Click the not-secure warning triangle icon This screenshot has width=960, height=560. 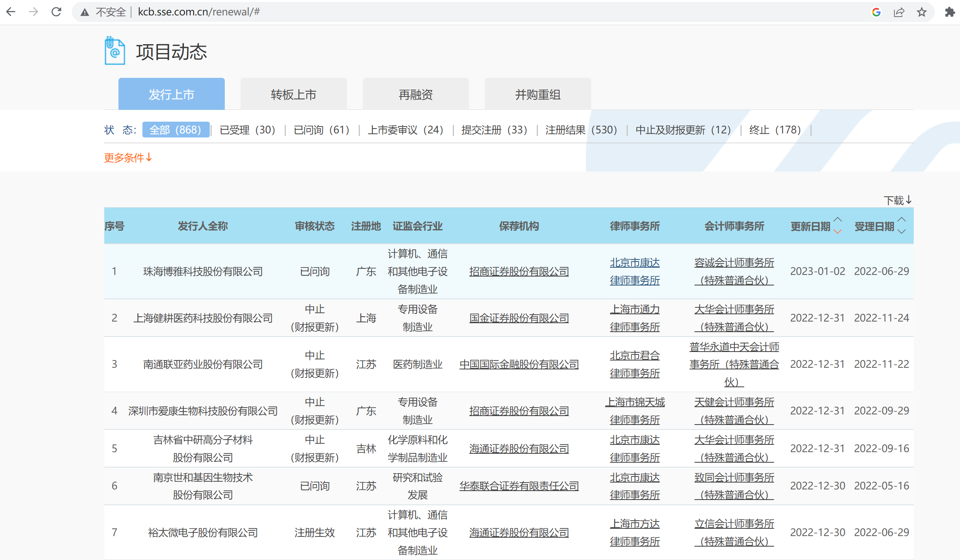point(85,12)
